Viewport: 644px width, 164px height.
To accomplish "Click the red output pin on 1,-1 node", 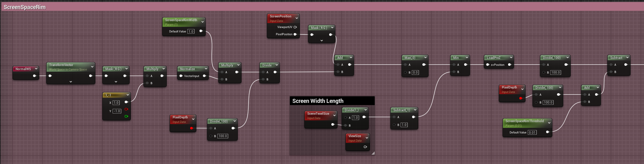I will pyautogui.click(x=126, y=109).
